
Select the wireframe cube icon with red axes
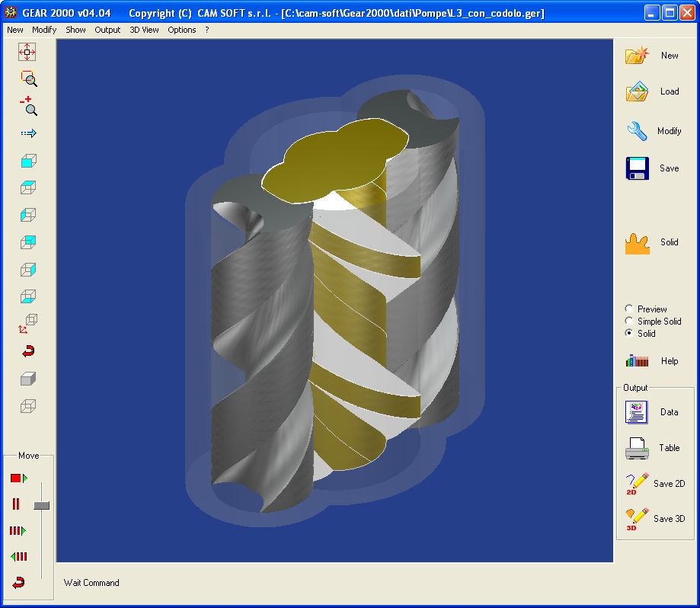[28, 323]
